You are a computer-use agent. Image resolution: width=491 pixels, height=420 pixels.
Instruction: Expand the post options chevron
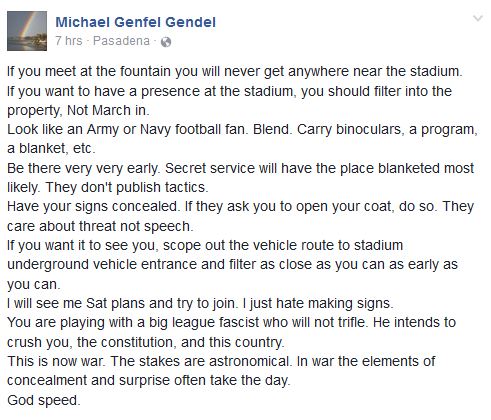tap(478, 18)
